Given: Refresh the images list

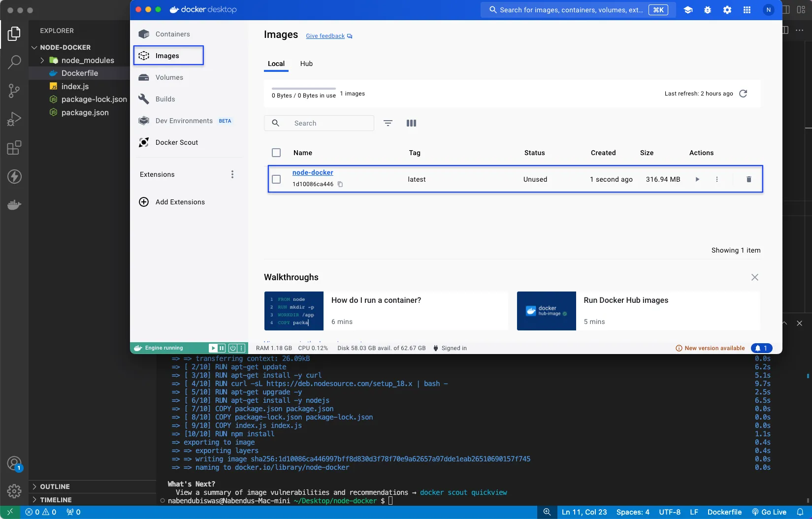Looking at the screenshot, I should pyautogui.click(x=743, y=94).
